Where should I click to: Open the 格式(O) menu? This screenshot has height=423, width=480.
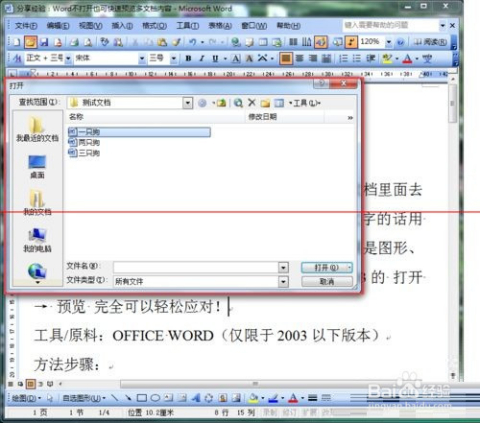154,26
